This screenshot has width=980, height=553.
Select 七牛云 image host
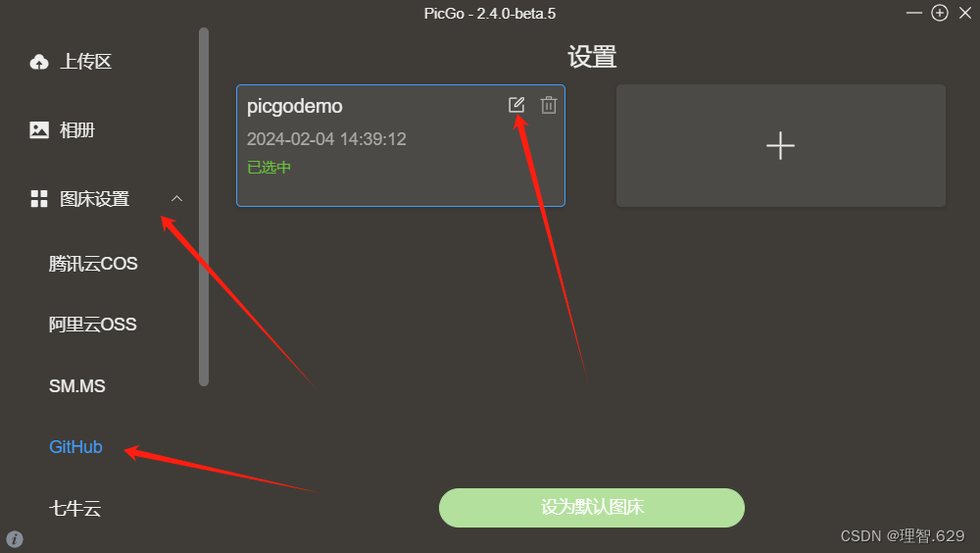coord(75,508)
